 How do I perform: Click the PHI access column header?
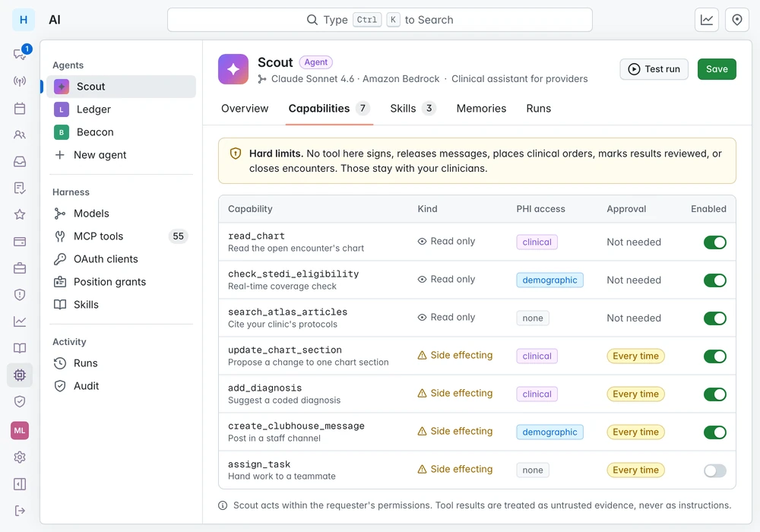(x=540, y=209)
